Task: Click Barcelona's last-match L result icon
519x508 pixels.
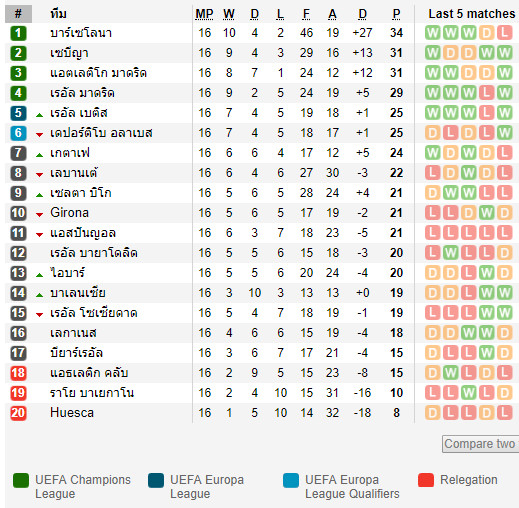Action: tap(504, 33)
